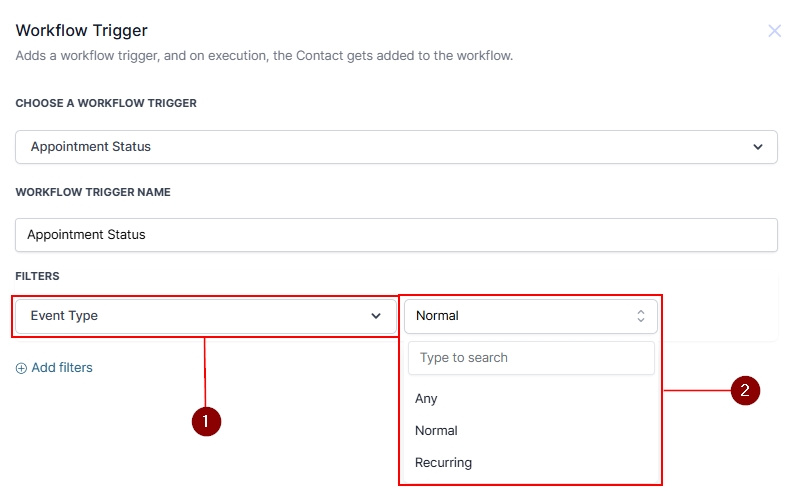
Task: Click the dialog description text about Contact
Action: pos(264,56)
